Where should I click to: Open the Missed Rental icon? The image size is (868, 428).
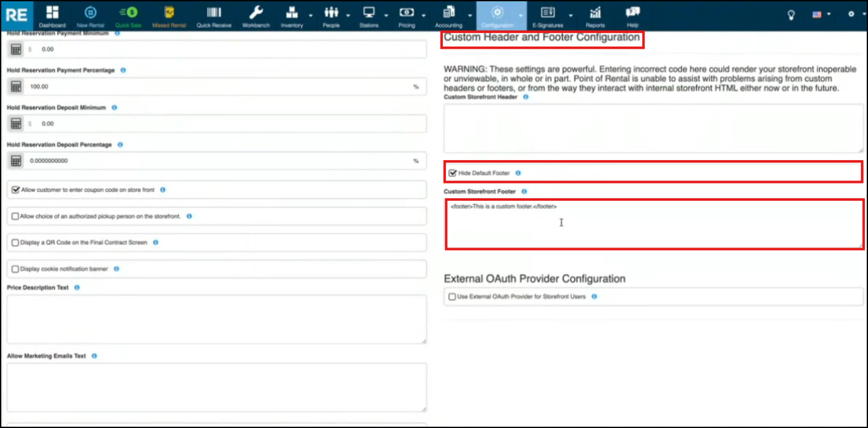pyautogui.click(x=169, y=16)
